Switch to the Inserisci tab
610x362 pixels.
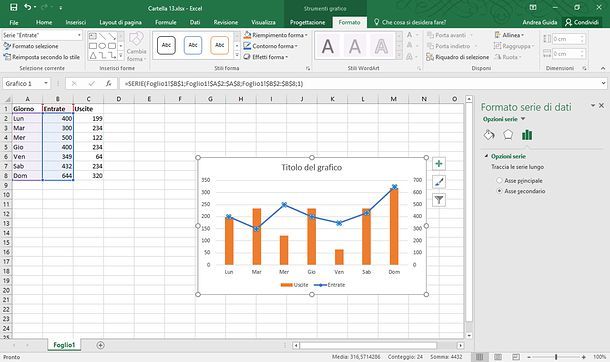(76, 22)
